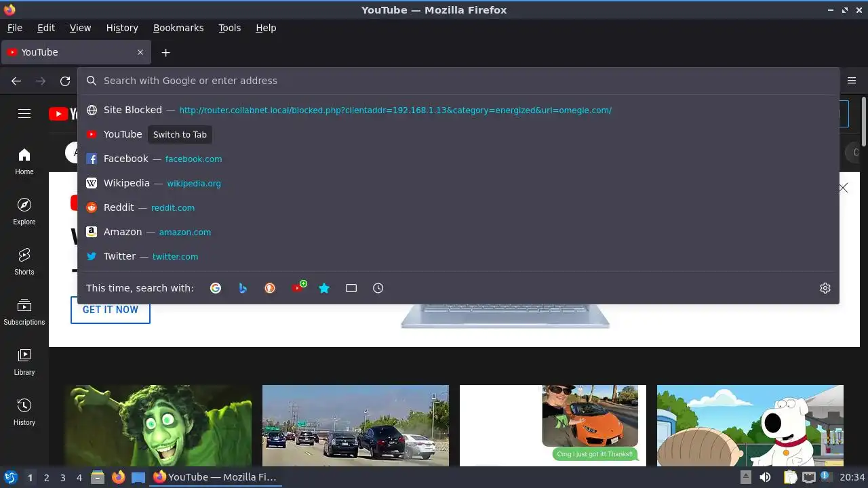Open the highway traffic video thumbnail
This screenshot has width=868, height=488.
[x=355, y=426]
